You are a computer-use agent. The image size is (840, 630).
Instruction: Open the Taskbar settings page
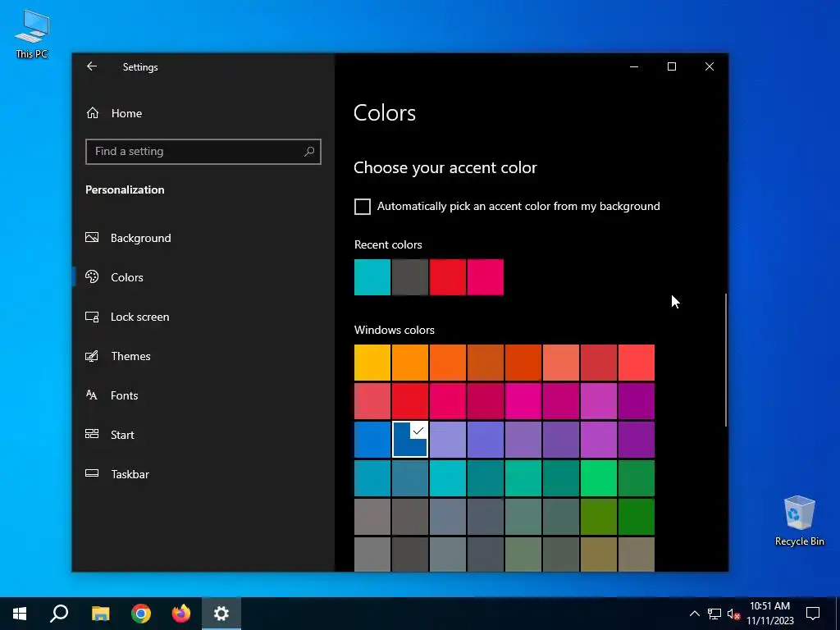(x=130, y=474)
